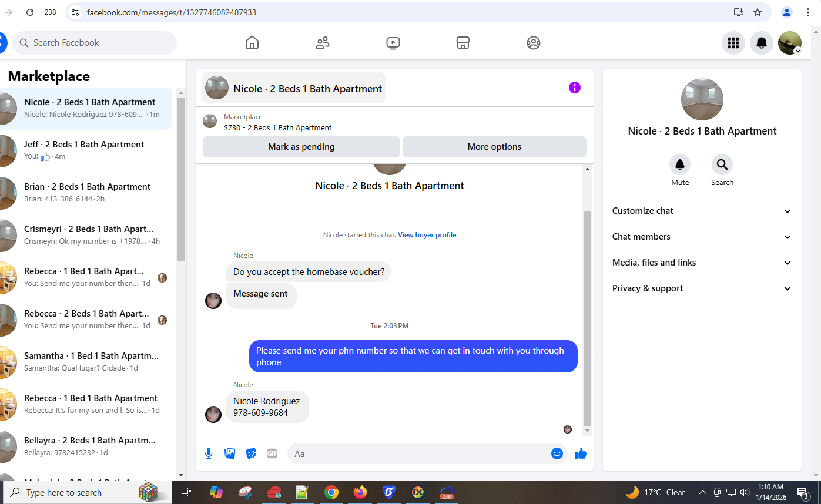821x504 pixels.
Task: Click the chat list vertical scrollbar
Action: [181, 179]
